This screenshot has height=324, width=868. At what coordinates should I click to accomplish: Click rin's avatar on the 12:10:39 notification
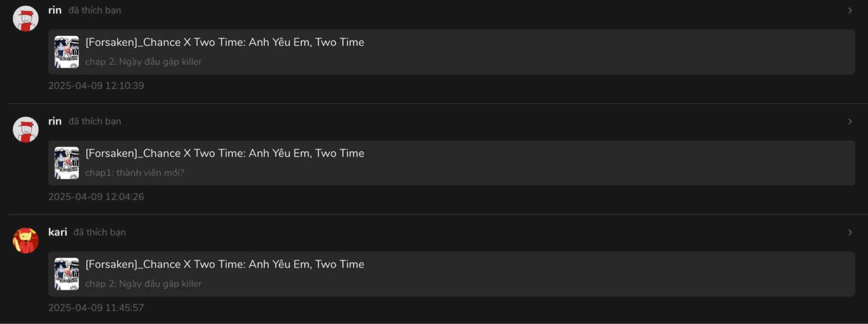tap(25, 18)
